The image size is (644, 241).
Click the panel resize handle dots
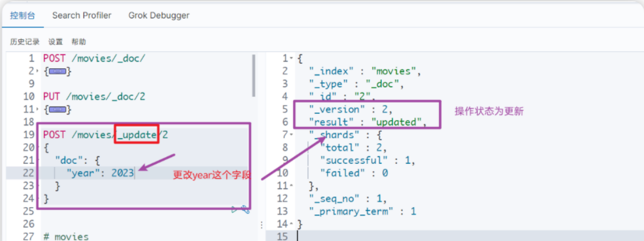click(x=261, y=225)
